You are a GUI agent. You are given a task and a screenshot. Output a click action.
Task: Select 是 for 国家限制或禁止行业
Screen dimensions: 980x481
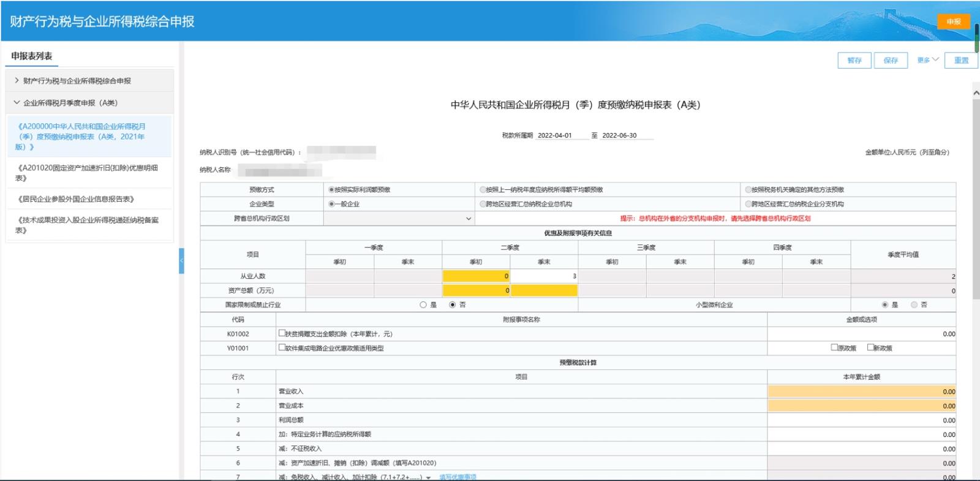[423, 305]
